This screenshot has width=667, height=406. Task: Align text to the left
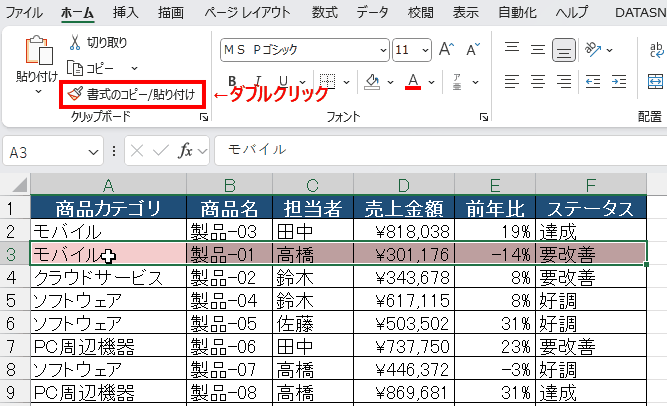[x=512, y=81]
